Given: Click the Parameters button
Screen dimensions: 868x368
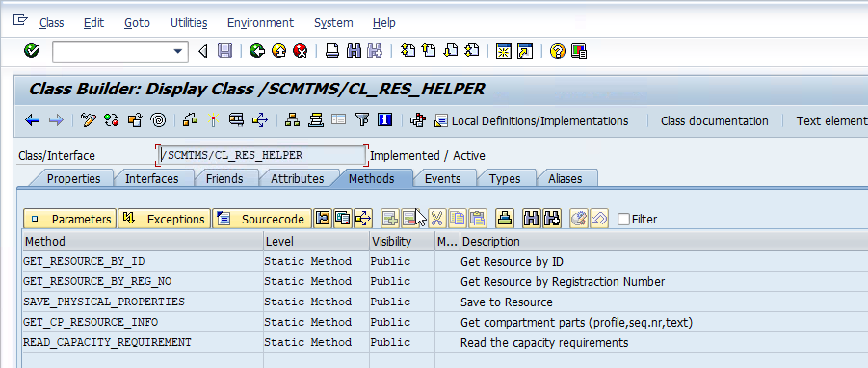Looking at the screenshot, I should (x=69, y=219).
